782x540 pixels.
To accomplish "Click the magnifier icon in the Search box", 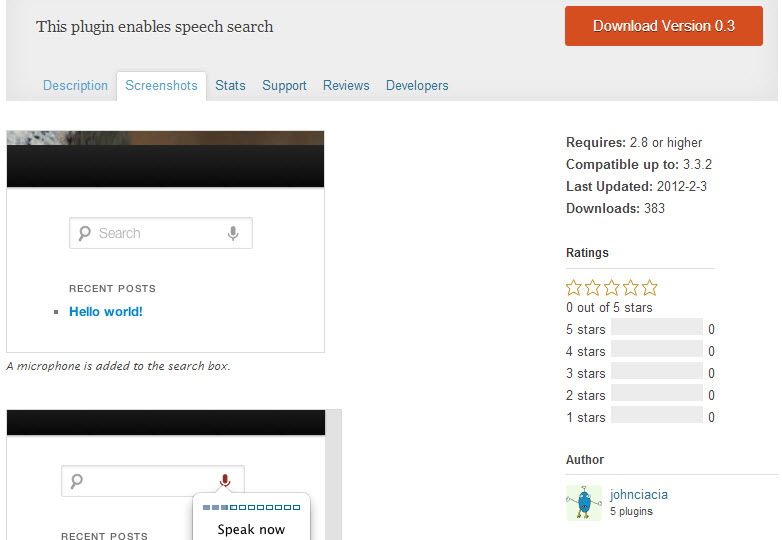I will [x=84, y=233].
